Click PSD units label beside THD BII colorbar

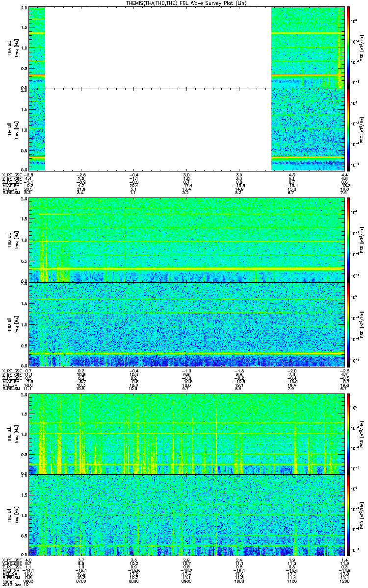(362, 325)
